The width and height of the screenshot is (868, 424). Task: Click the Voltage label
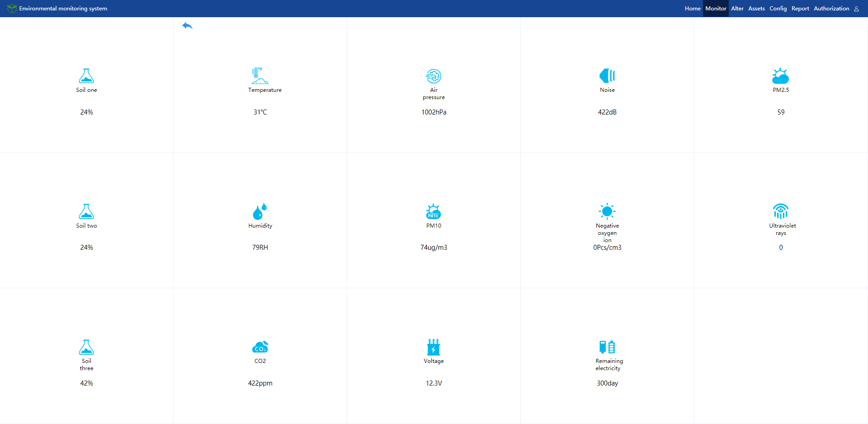point(434,361)
